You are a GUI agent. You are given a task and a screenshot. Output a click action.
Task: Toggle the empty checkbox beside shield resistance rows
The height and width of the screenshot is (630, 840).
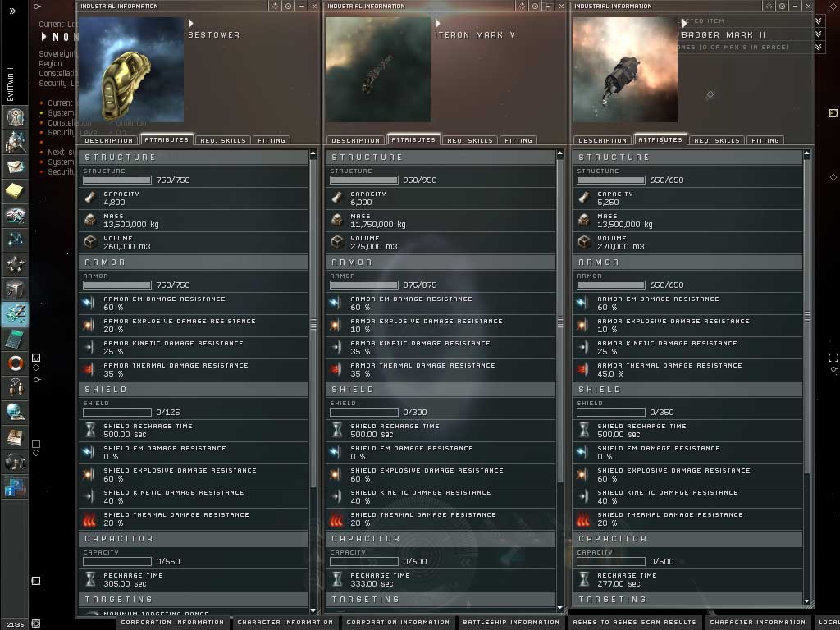36,444
